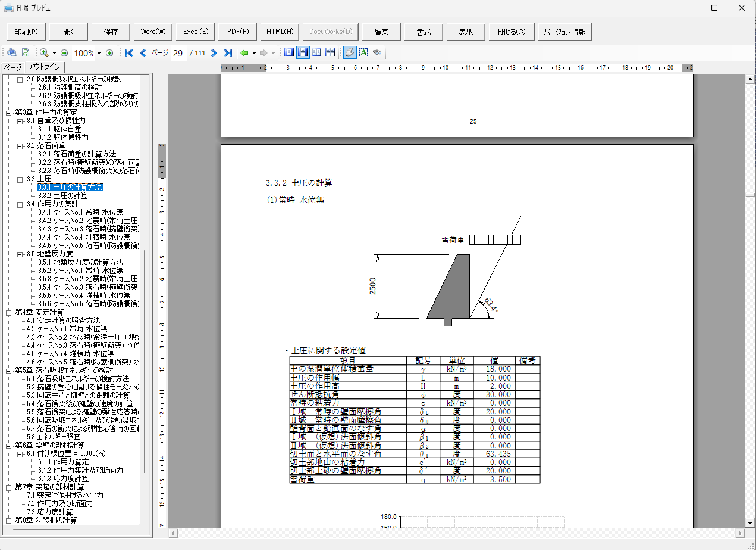Switch to the アウトライン tab
The width and height of the screenshot is (756, 550).
(44, 67)
